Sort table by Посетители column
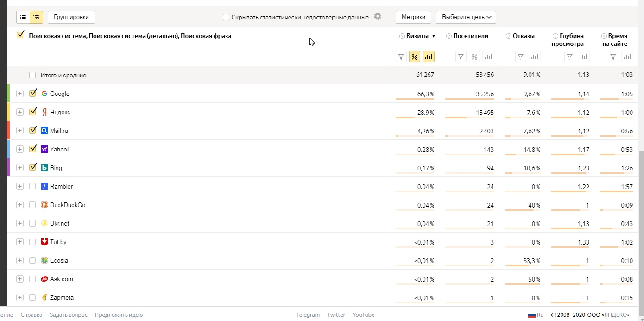Viewport: 644px width, 321px height. point(471,36)
